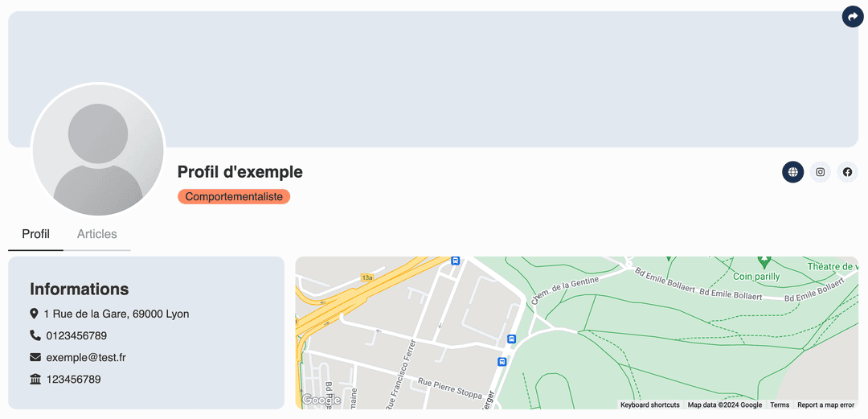Open map Keyboard shortcuts

pos(649,405)
